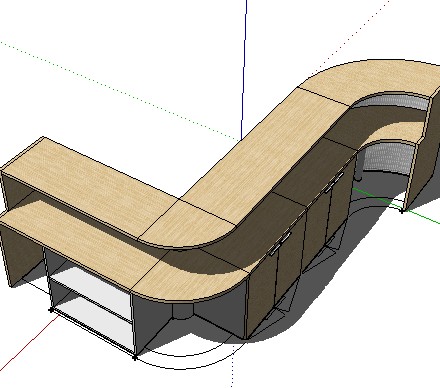440x388 pixels.
Task: Click the handles on the farther cabinet doors
Action: point(334,183)
